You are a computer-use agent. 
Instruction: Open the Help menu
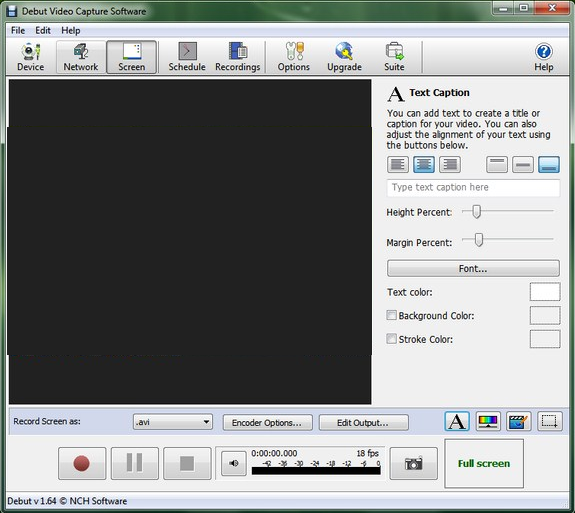tap(71, 30)
